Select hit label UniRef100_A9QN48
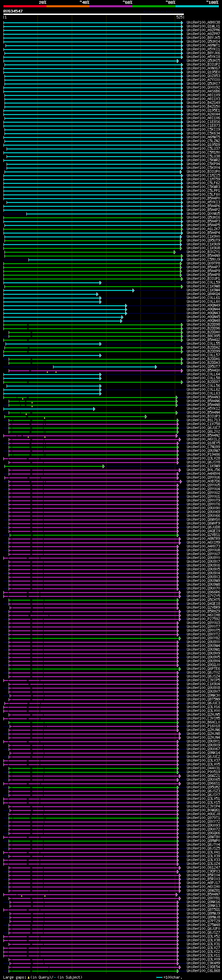222x980 pixels. (x=203, y=321)
